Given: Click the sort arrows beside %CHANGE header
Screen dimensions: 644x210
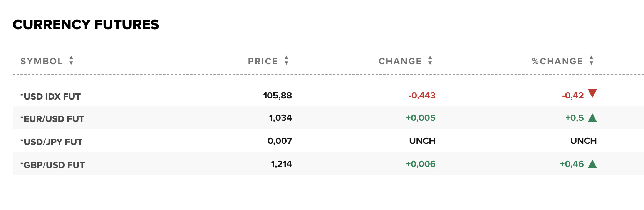Looking at the screenshot, I should click(592, 60).
